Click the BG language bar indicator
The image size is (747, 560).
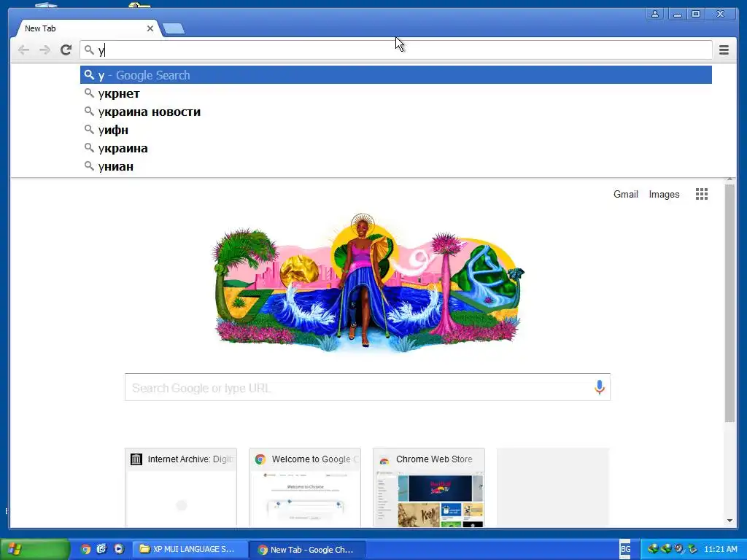click(625, 549)
